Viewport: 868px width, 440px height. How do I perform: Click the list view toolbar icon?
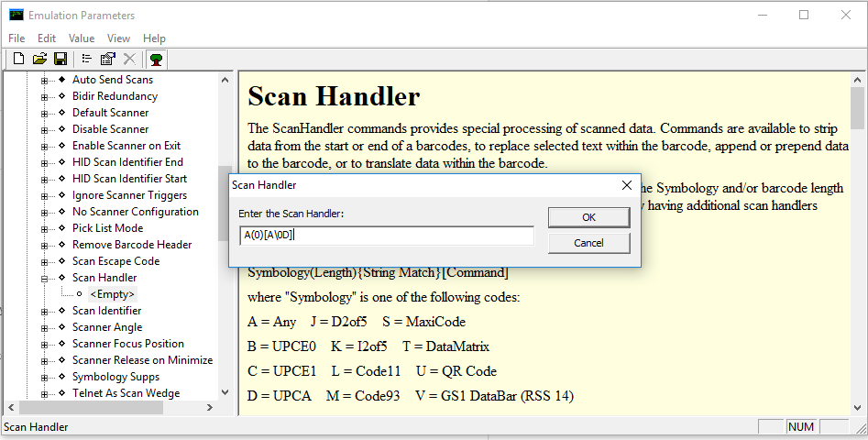click(87, 59)
